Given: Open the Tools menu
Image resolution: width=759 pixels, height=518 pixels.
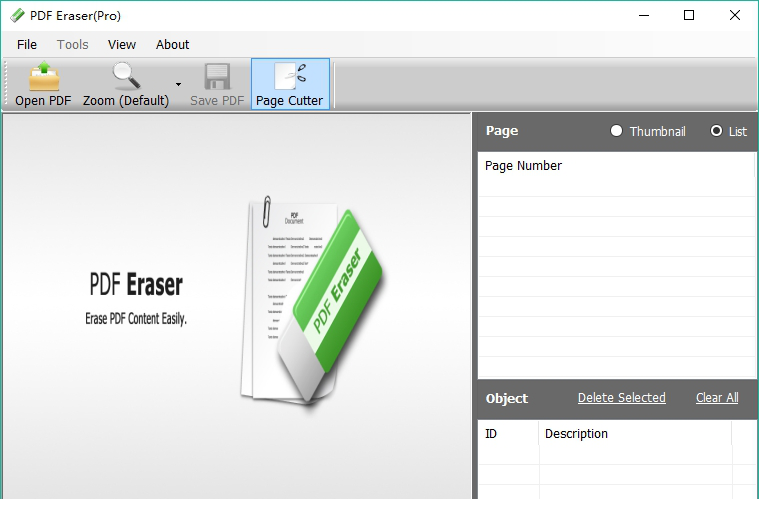Looking at the screenshot, I should click(73, 45).
